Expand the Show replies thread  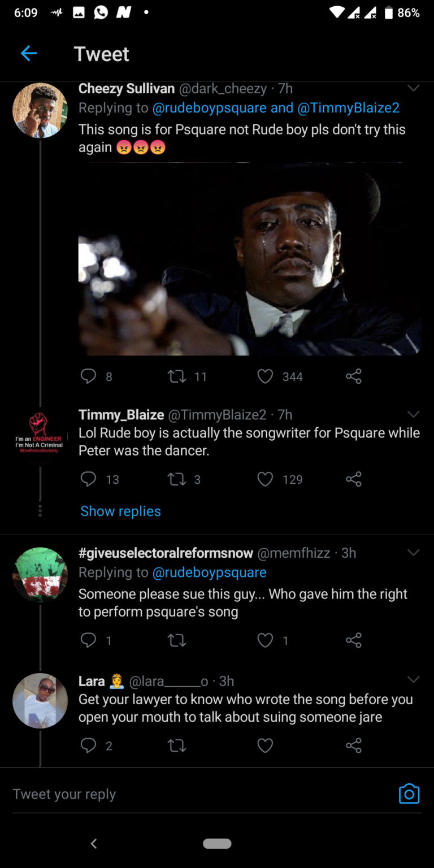(x=120, y=511)
